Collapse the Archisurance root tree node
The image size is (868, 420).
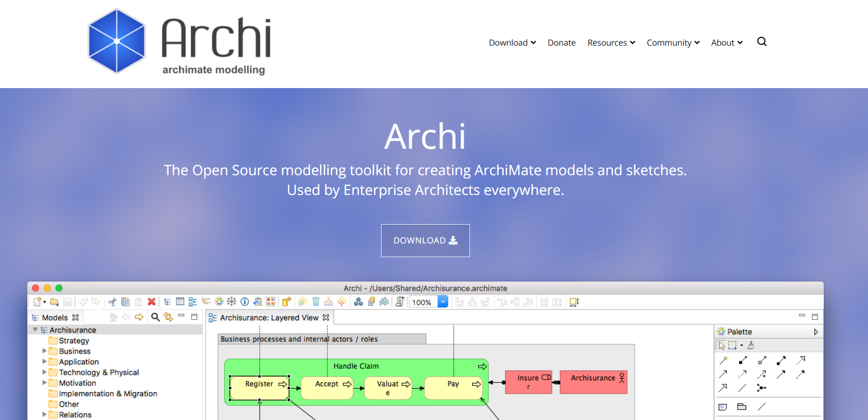pyautogui.click(x=35, y=330)
